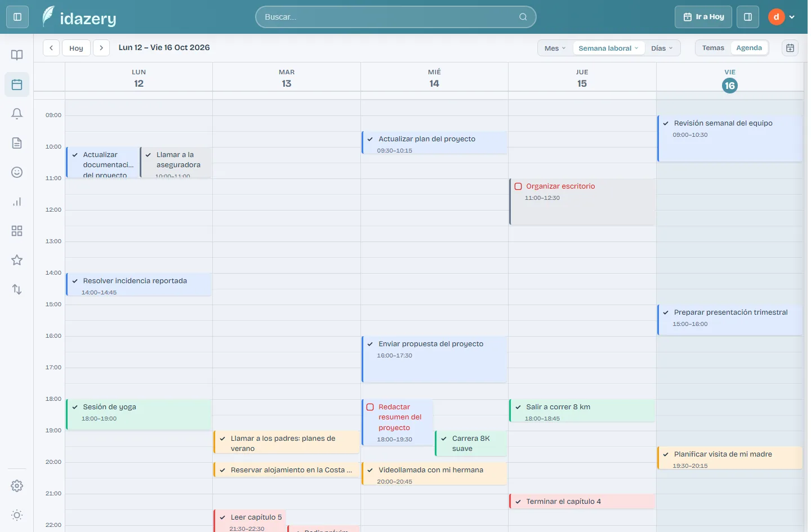Open Actualizar documentación del proyecto event
The image size is (811, 532).
click(103, 162)
